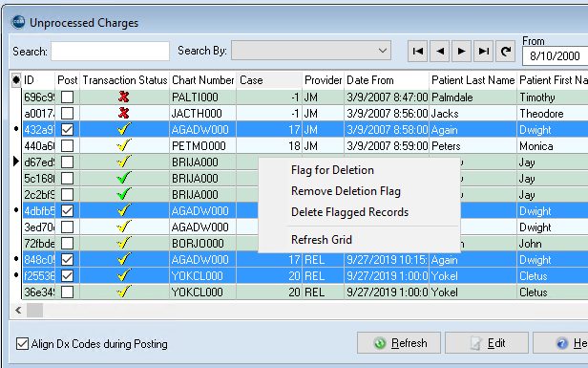Image resolution: width=588 pixels, height=368 pixels.
Task: Click the Provider column header
Action: point(323,80)
